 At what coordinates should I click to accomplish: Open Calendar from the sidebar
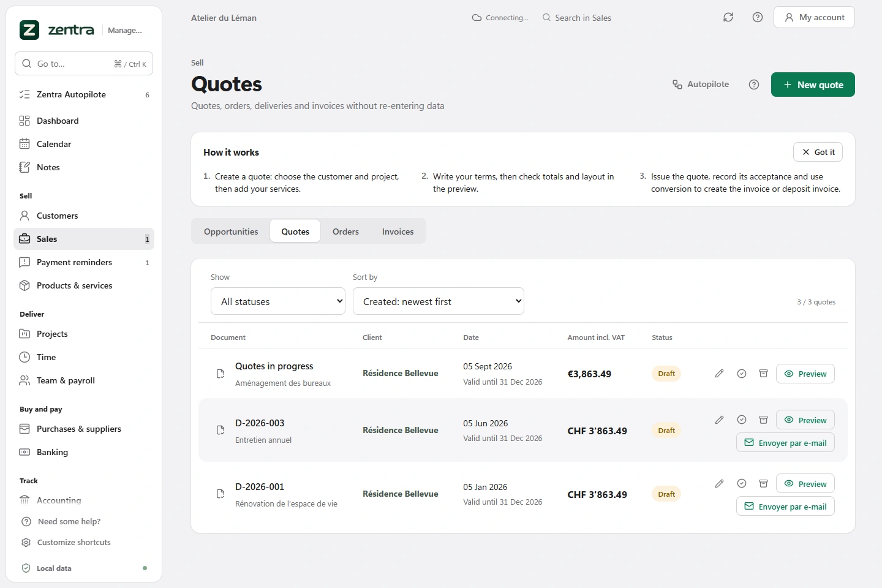[x=84, y=144]
